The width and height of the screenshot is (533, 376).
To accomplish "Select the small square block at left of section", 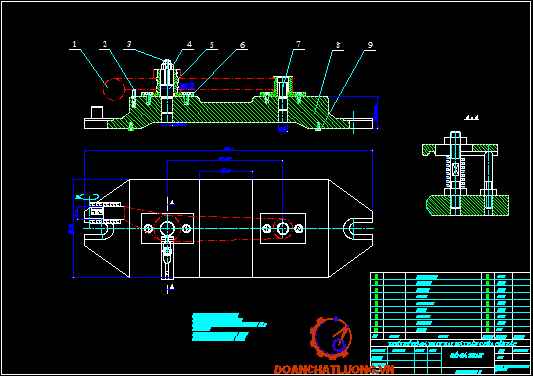I will 97,112.
